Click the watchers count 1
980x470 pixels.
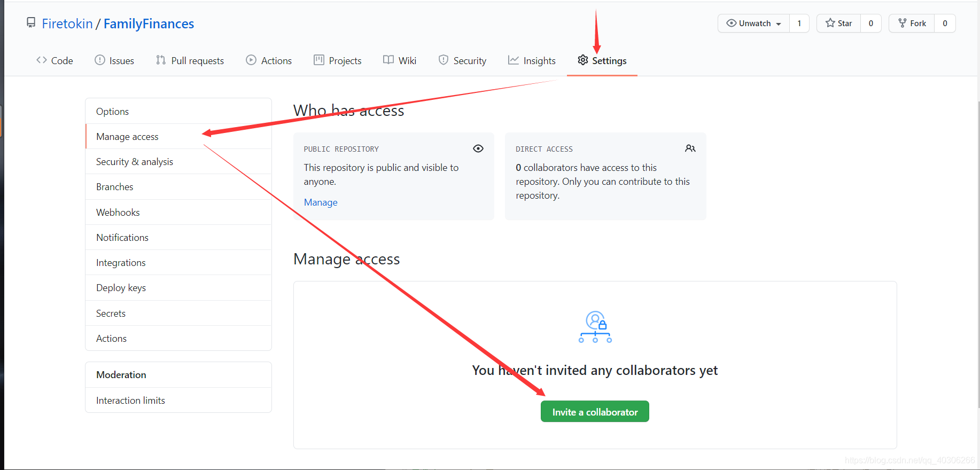(799, 23)
